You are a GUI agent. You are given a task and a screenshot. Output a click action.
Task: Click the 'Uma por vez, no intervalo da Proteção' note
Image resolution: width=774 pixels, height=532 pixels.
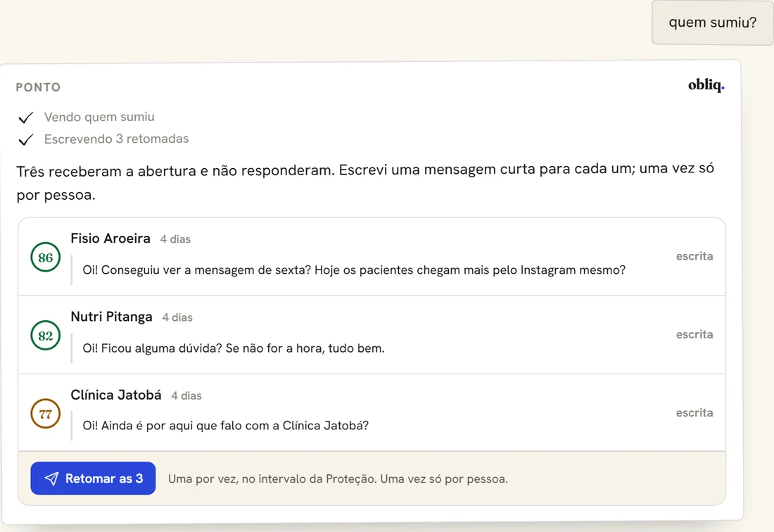point(338,479)
